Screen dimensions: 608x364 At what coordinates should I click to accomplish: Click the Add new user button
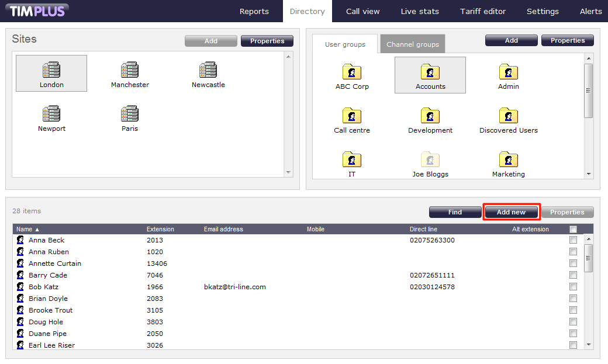(x=511, y=212)
